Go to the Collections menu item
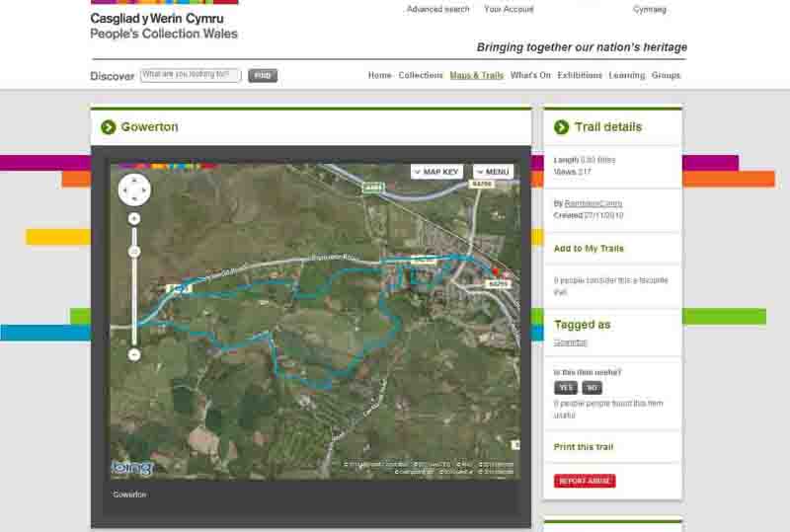The image size is (790, 532). tap(421, 75)
